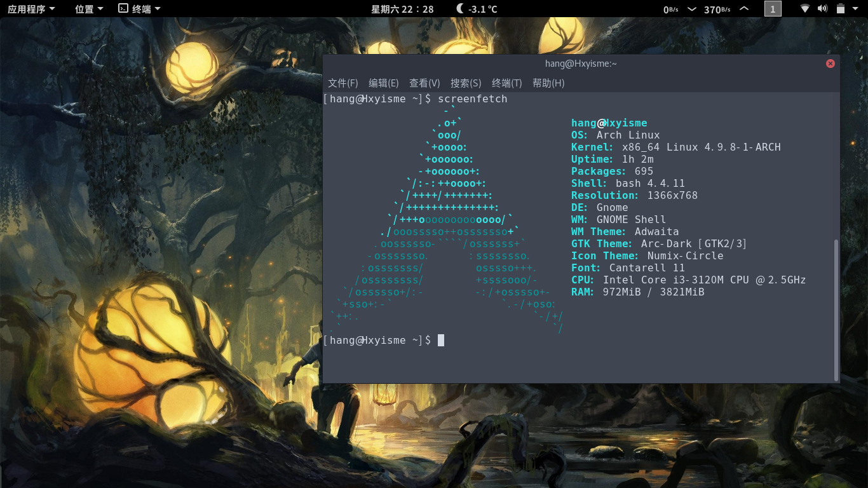Click the Kernel: x86_64 Linux 4.9.8-1-ARCH line
The image size is (868, 488).
[x=675, y=147]
